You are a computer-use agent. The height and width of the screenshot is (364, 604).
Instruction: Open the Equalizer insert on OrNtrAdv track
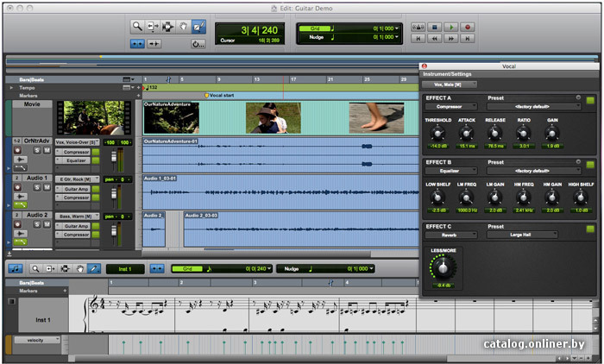(73, 160)
